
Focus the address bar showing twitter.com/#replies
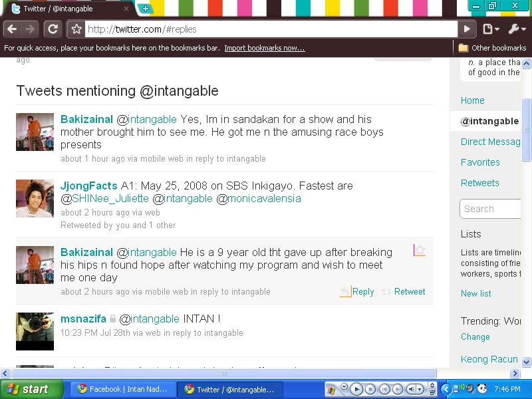[x=271, y=29]
